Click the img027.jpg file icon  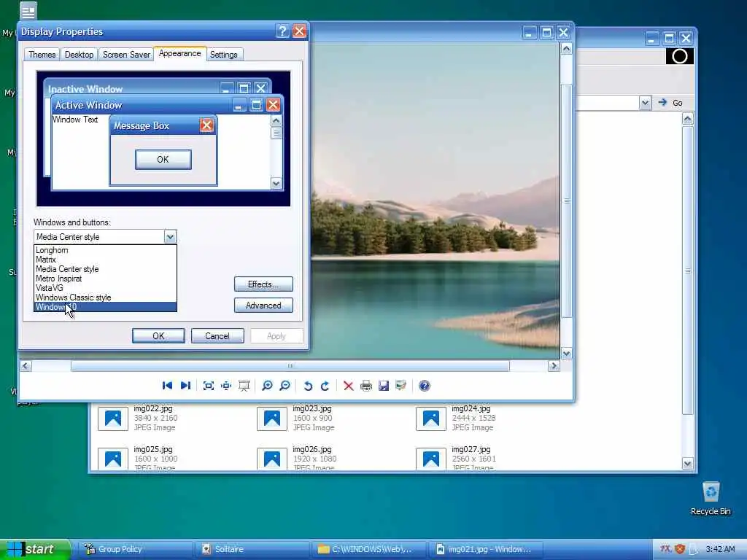[431, 459]
